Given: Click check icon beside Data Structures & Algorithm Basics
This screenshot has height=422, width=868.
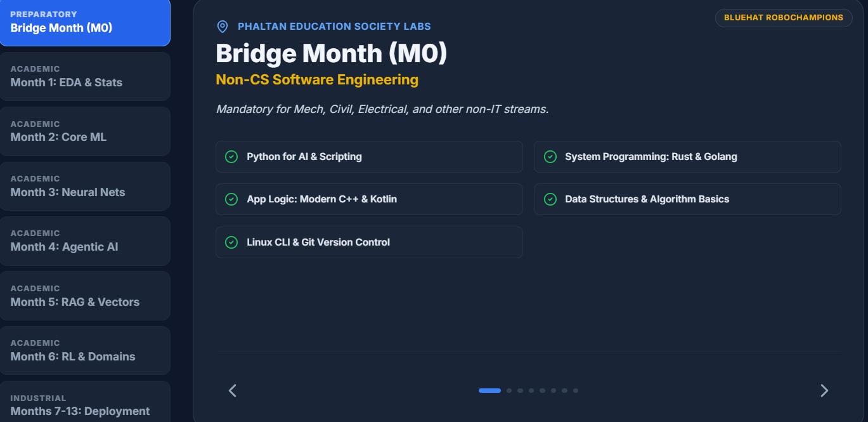Looking at the screenshot, I should point(550,199).
